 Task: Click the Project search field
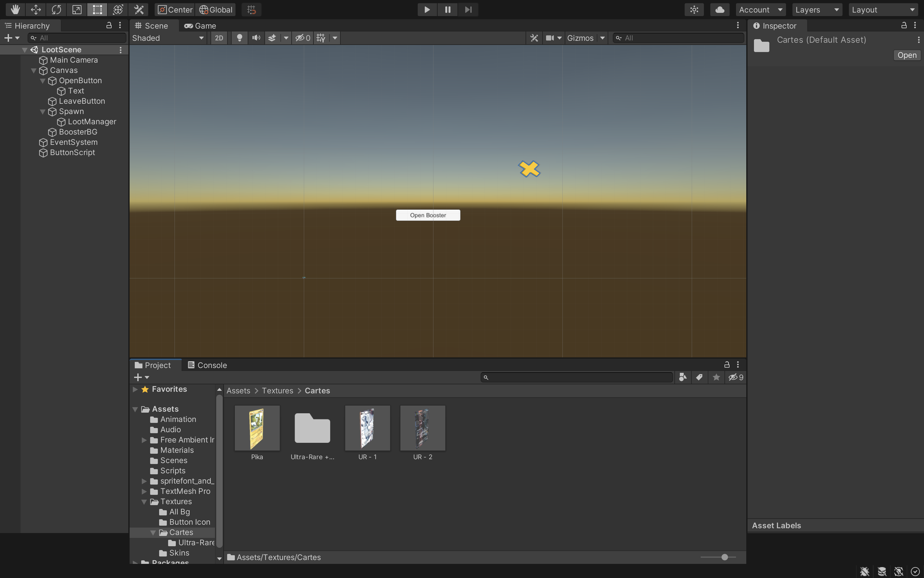(x=577, y=377)
